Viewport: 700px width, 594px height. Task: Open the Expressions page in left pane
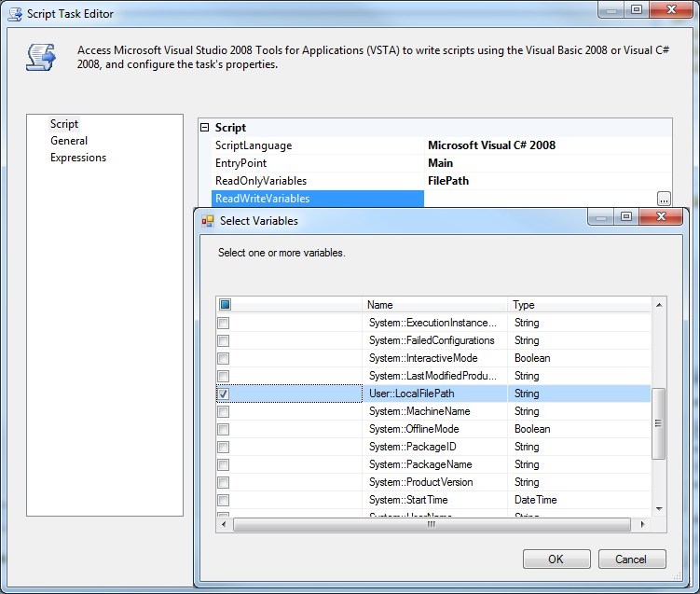pos(78,158)
